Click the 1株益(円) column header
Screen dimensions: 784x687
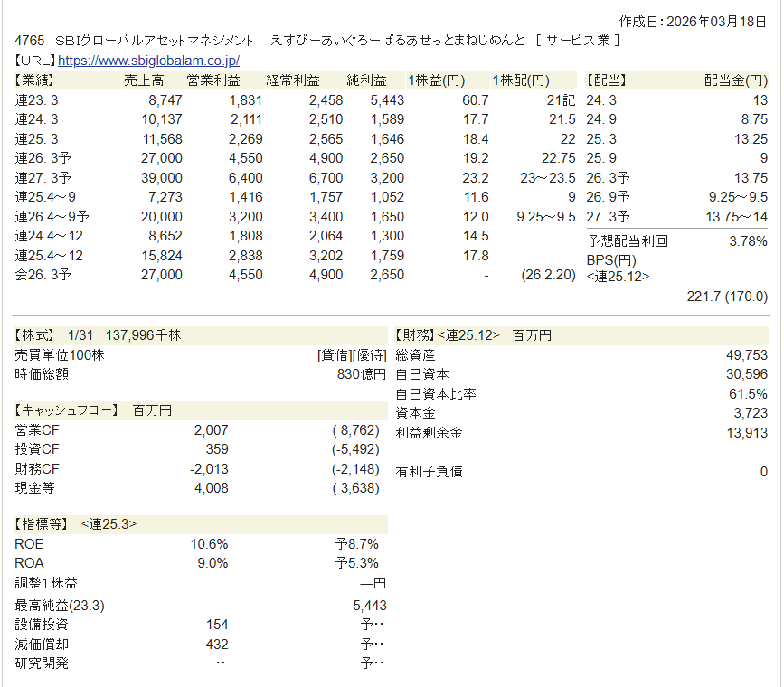(437, 80)
